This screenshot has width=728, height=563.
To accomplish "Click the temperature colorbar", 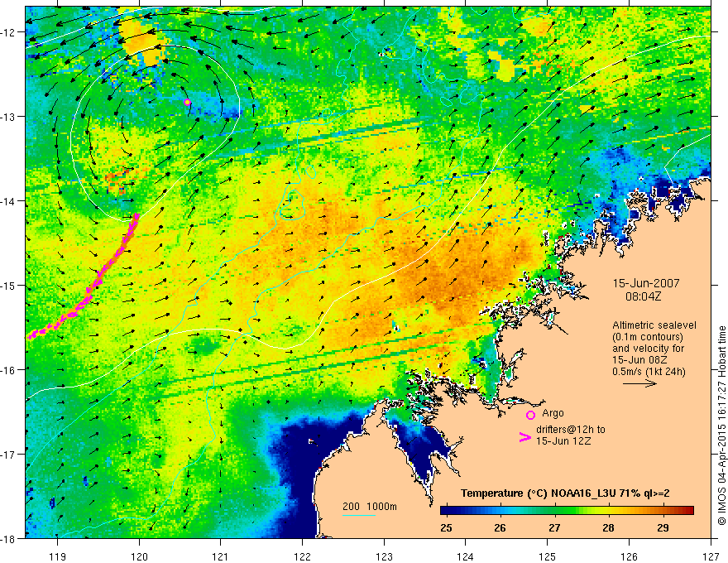I will (567, 511).
